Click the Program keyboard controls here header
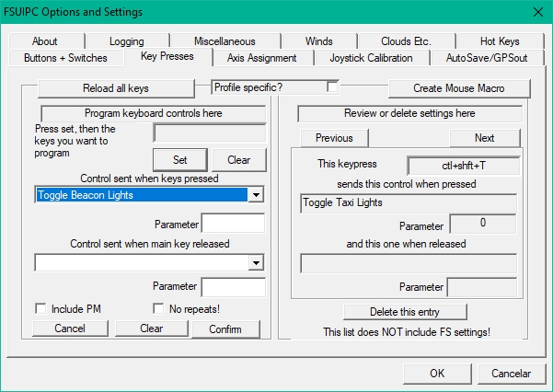This screenshot has width=553, height=392. click(x=154, y=113)
